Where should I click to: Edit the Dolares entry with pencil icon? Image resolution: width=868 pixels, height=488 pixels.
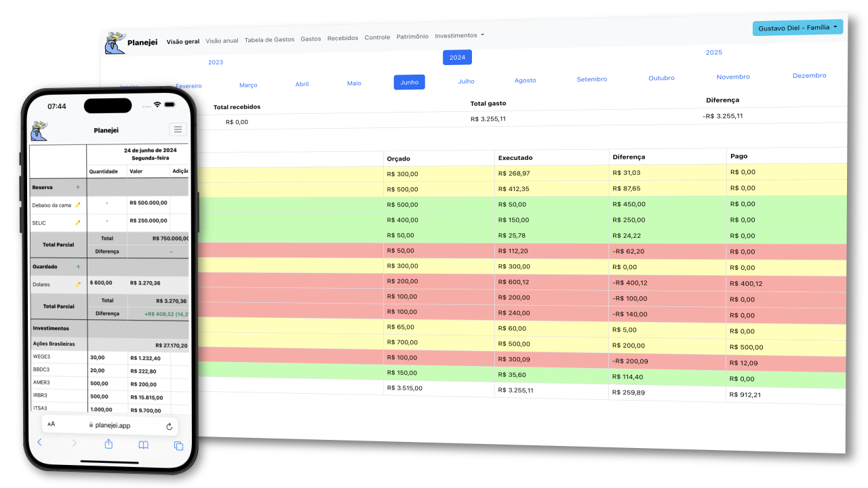78,285
